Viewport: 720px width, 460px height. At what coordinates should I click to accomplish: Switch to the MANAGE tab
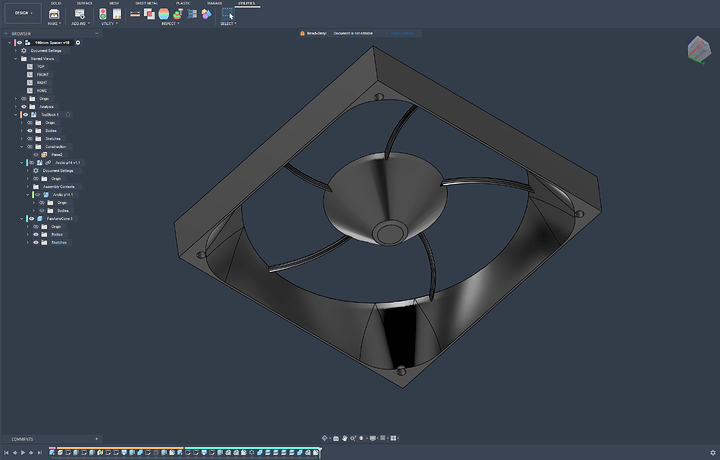click(x=214, y=3)
